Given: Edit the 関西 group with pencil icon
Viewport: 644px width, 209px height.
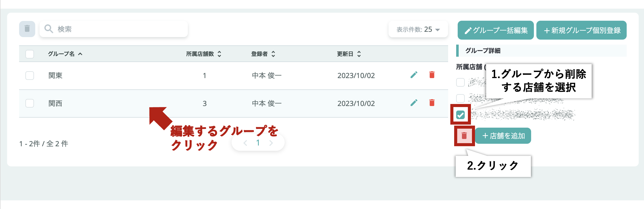Looking at the screenshot, I should (414, 103).
